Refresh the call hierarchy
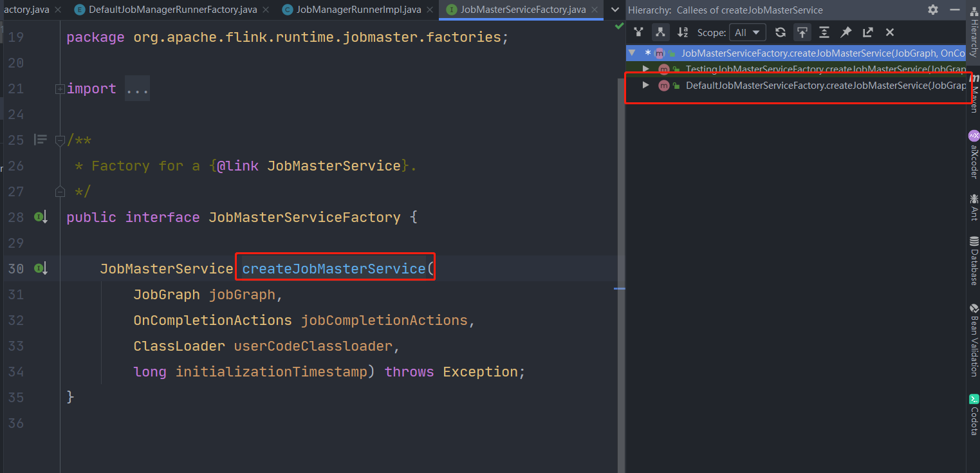Screen dimensions: 980x473 tap(781, 32)
